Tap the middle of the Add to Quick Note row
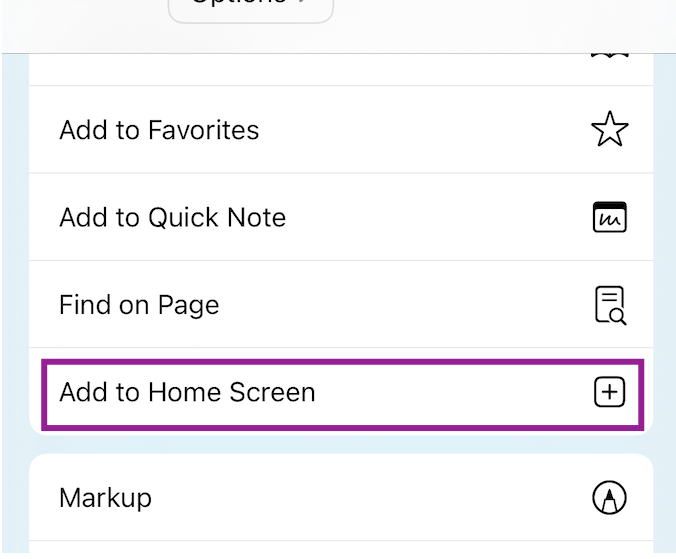 (340, 217)
